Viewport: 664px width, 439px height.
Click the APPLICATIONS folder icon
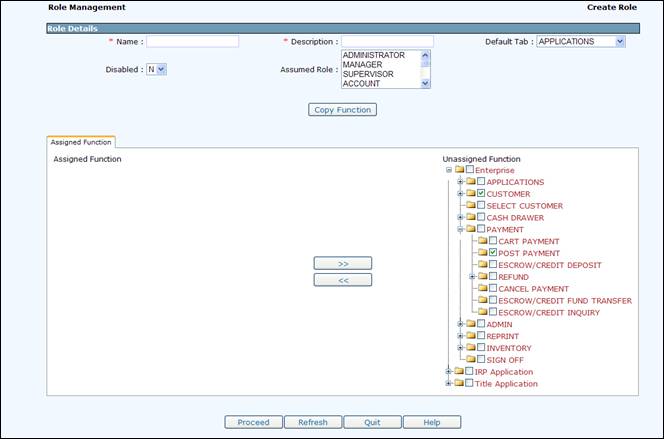(x=469, y=182)
